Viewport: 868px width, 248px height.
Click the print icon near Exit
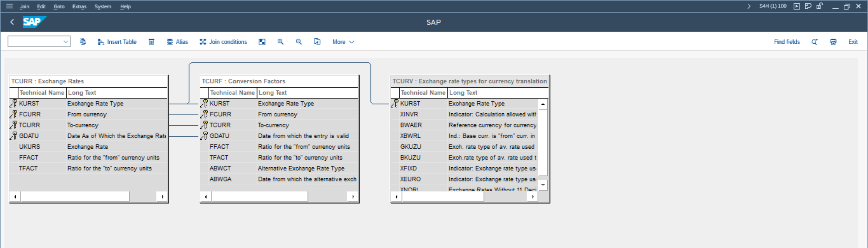click(x=833, y=42)
